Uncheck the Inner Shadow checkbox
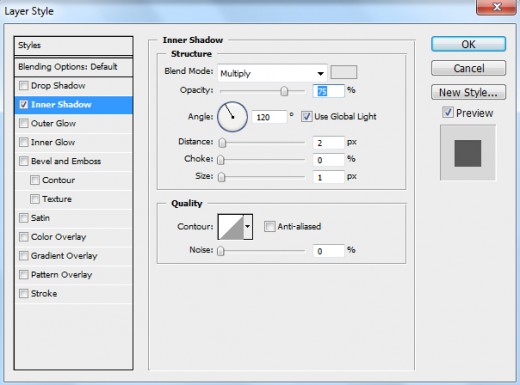 [24, 105]
